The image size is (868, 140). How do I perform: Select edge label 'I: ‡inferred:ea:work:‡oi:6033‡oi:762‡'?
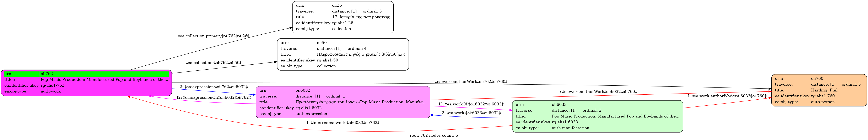343,123
